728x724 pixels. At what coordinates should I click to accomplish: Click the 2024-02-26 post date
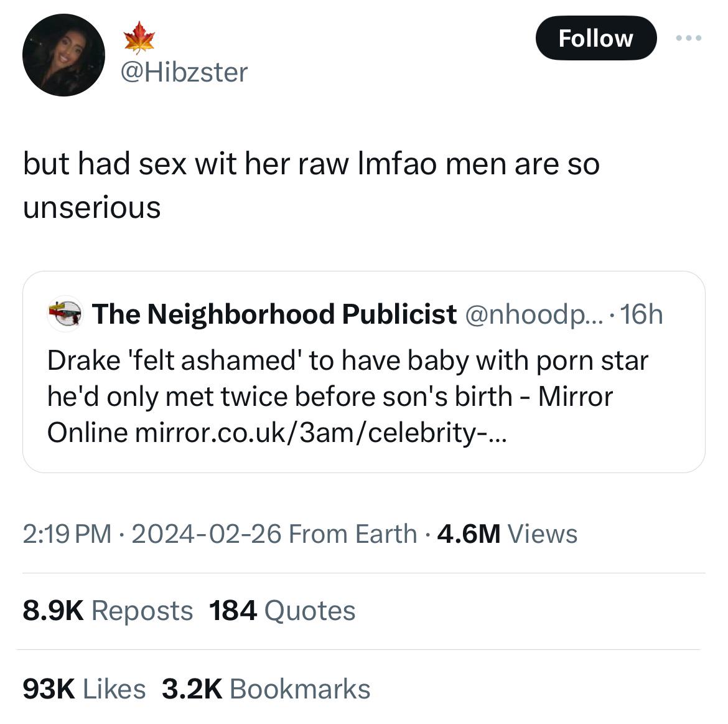(206, 534)
